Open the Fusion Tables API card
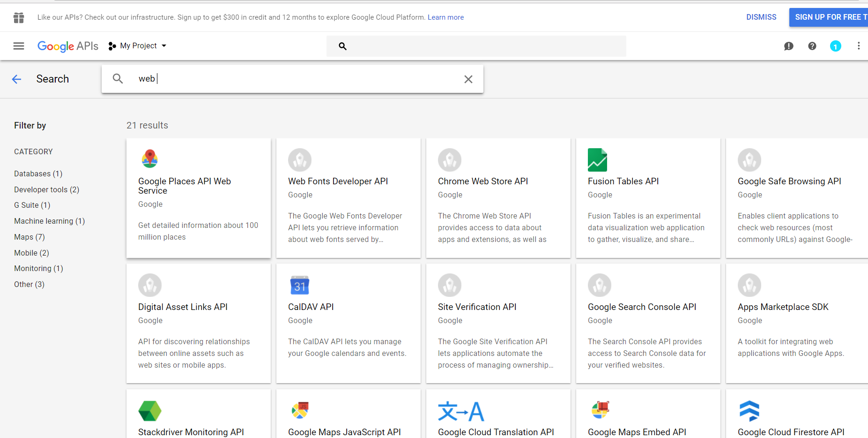This screenshot has height=438, width=868. (x=648, y=198)
